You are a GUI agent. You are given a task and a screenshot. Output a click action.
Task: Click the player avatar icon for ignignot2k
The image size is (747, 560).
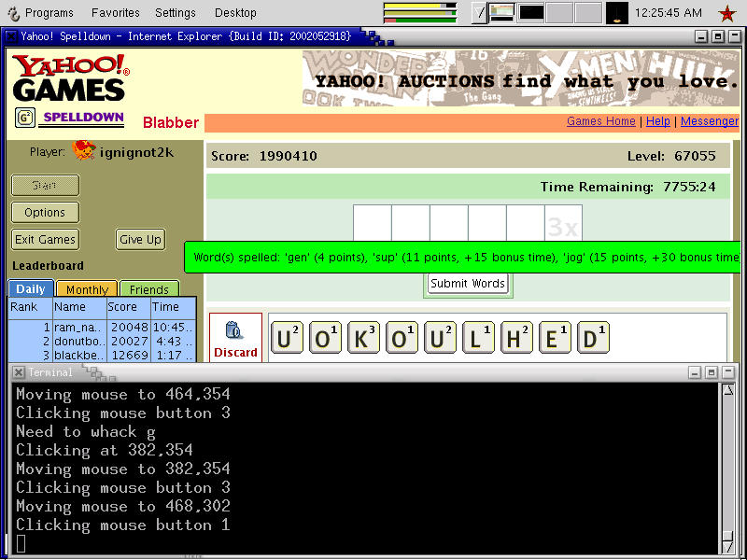[x=84, y=150]
